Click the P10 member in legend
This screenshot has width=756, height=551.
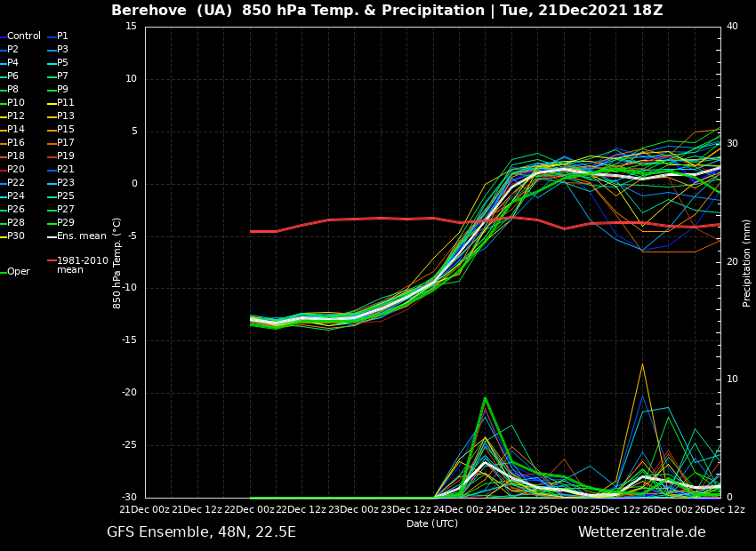pos(16,103)
